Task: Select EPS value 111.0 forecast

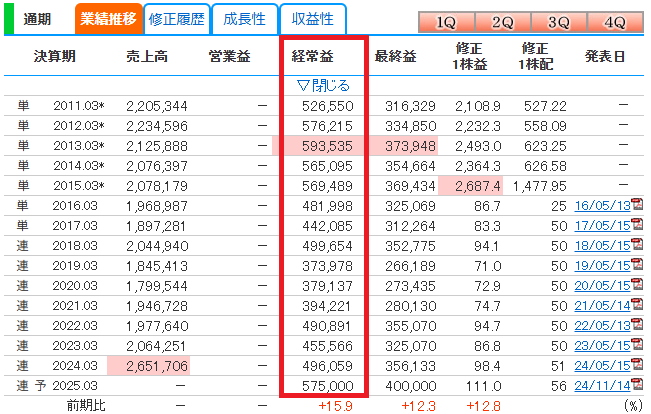Action: click(484, 386)
